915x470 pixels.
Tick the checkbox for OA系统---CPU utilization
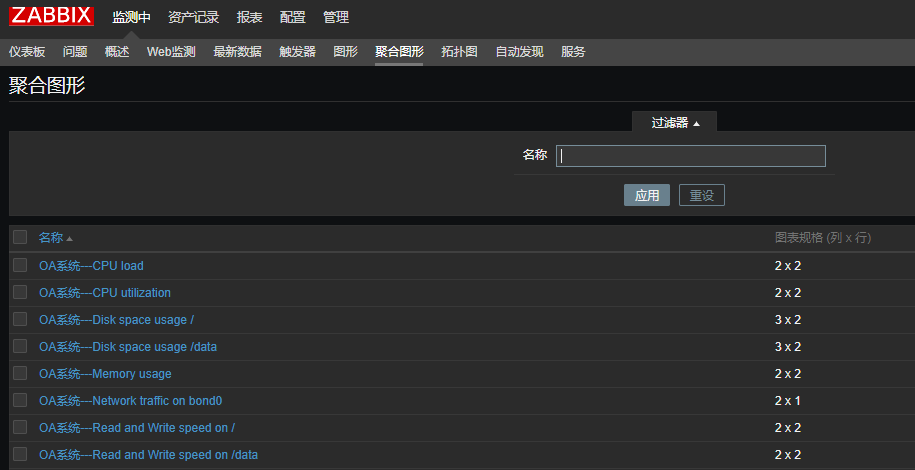pyautogui.click(x=20, y=292)
